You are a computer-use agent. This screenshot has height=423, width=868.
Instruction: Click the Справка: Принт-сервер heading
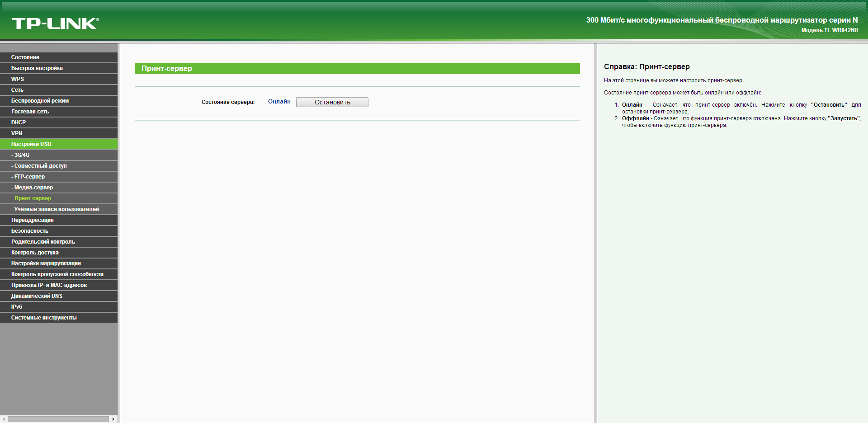coord(647,67)
